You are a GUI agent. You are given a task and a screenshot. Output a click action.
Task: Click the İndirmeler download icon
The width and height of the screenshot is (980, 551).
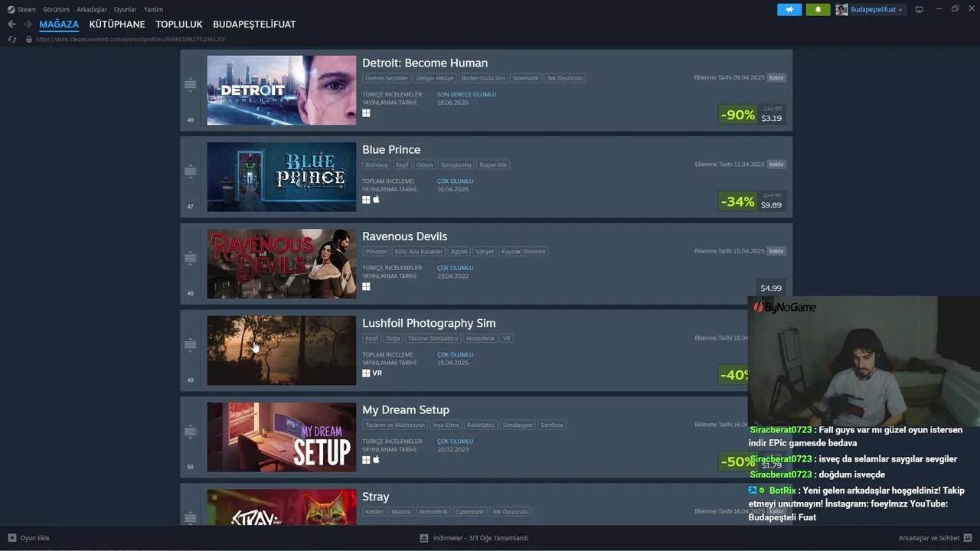[424, 538]
